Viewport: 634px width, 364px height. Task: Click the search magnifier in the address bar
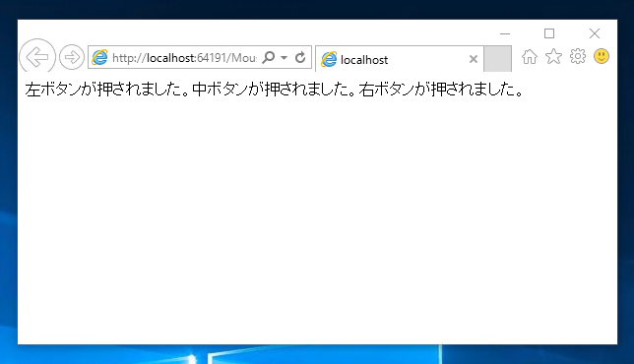(269, 57)
